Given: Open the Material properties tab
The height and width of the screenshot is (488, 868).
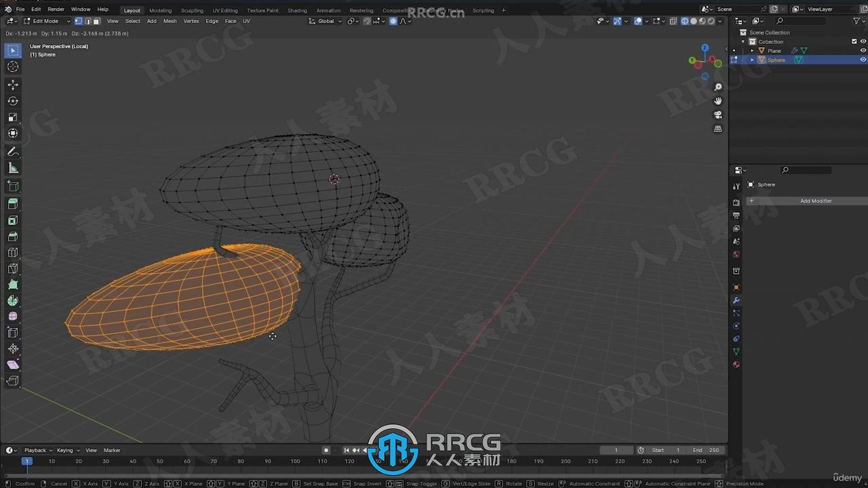Looking at the screenshot, I should (x=736, y=365).
